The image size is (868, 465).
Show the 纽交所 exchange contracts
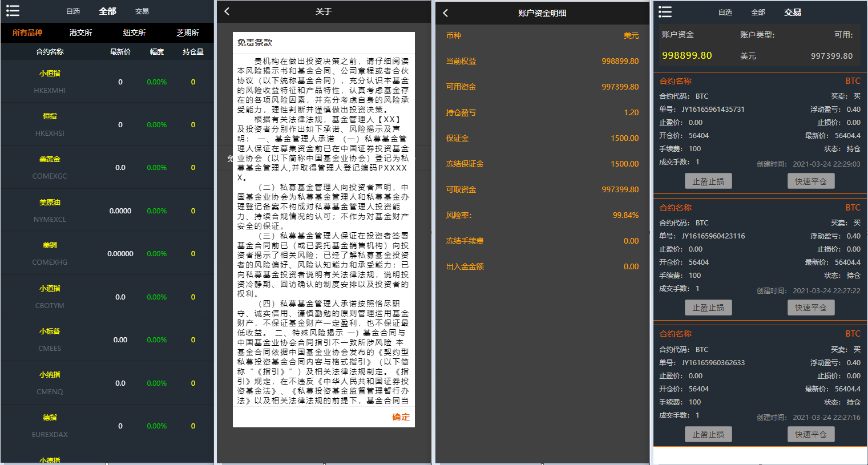pos(134,33)
